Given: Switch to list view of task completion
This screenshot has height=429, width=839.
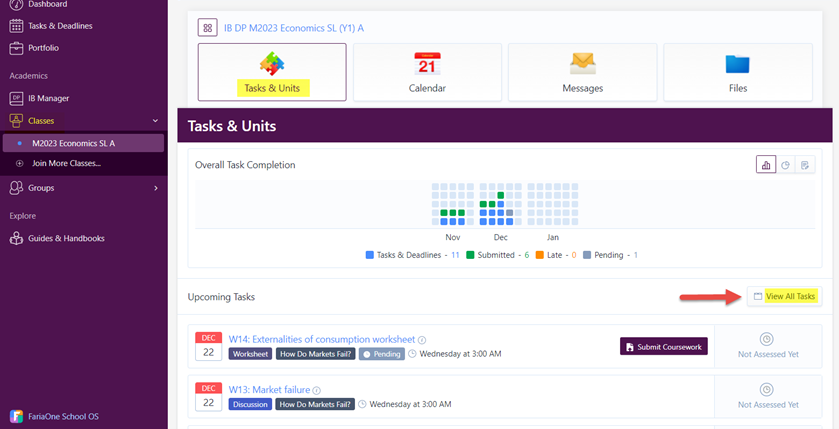Looking at the screenshot, I should click(x=805, y=165).
